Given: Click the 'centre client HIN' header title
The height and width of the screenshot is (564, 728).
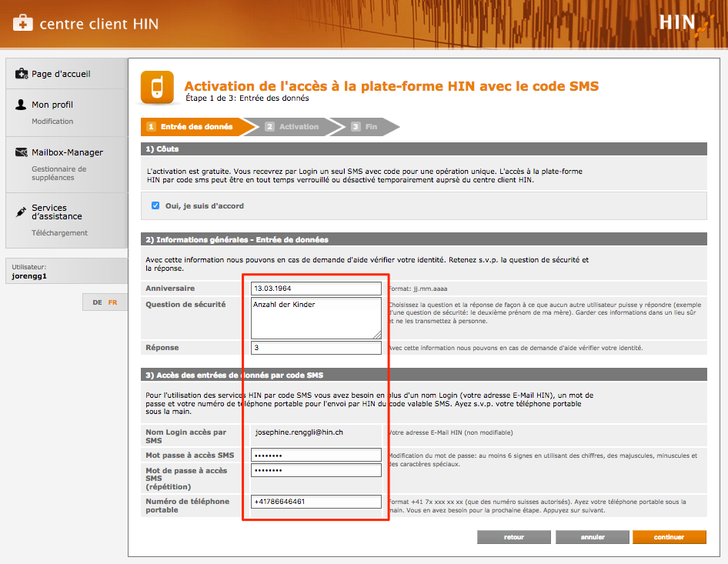Looking at the screenshot, I should [99, 24].
